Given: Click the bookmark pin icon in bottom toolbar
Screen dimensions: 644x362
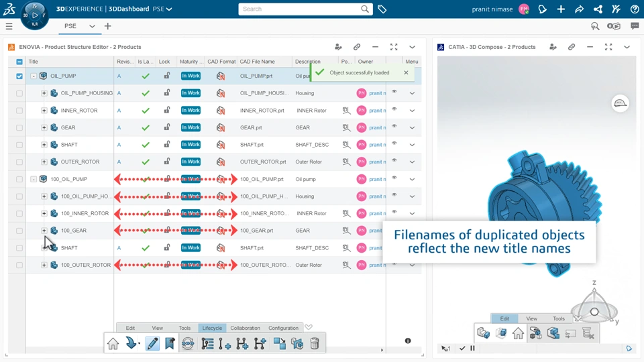Looking at the screenshot, I should coord(170,343).
